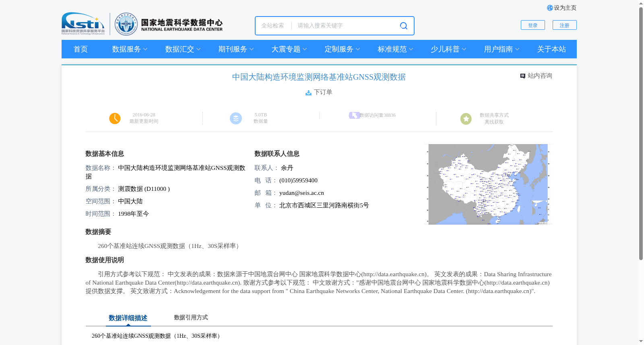Click the green star sharing-method icon
The width and height of the screenshot is (644, 345).
pyautogui.click(x=466, y=119)
